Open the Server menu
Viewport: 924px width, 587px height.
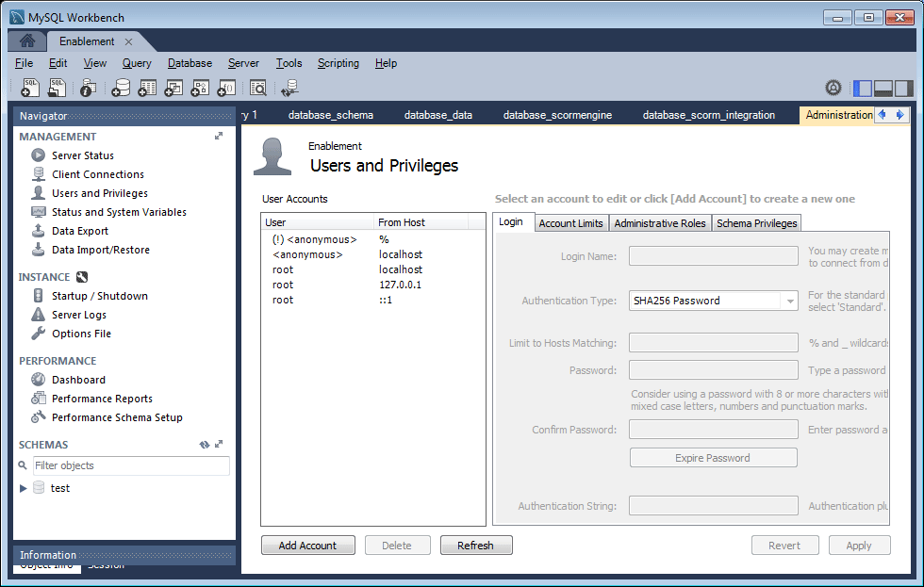point(243,63)
